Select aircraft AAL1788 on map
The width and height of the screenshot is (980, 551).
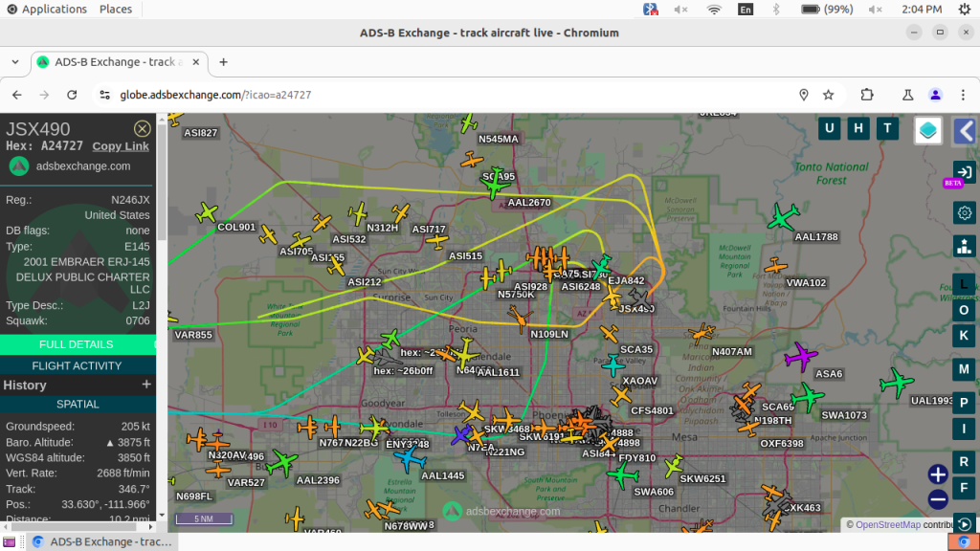[783, 217]
